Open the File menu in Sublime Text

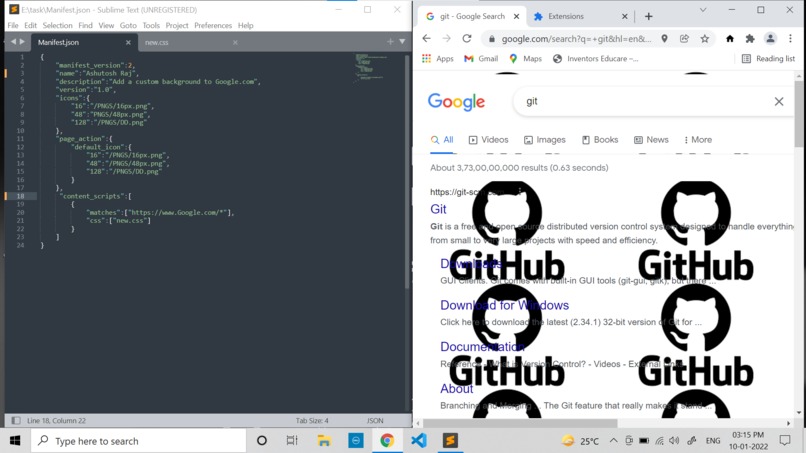pos(13,25)
